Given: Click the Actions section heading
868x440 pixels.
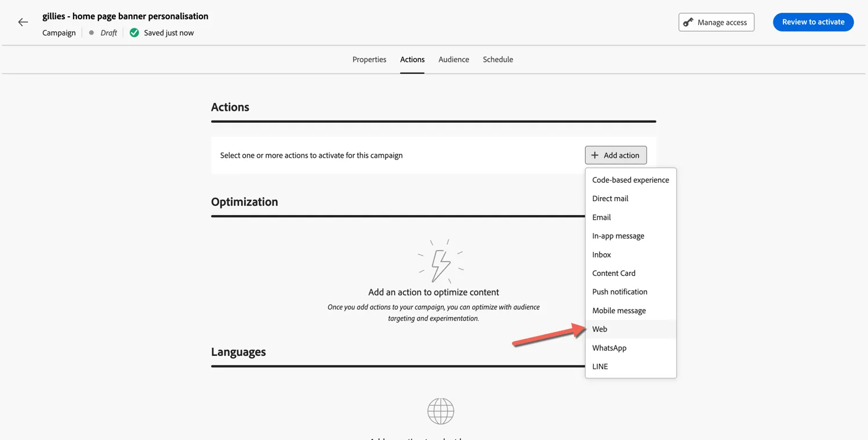Looking at the screenshot, I should click(x=230, y=107).
